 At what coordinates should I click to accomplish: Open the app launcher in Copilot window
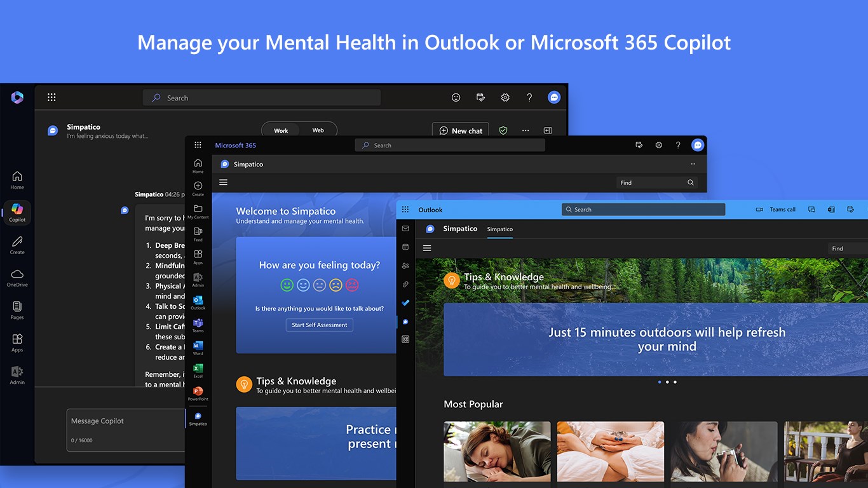[x=51, y=97]
